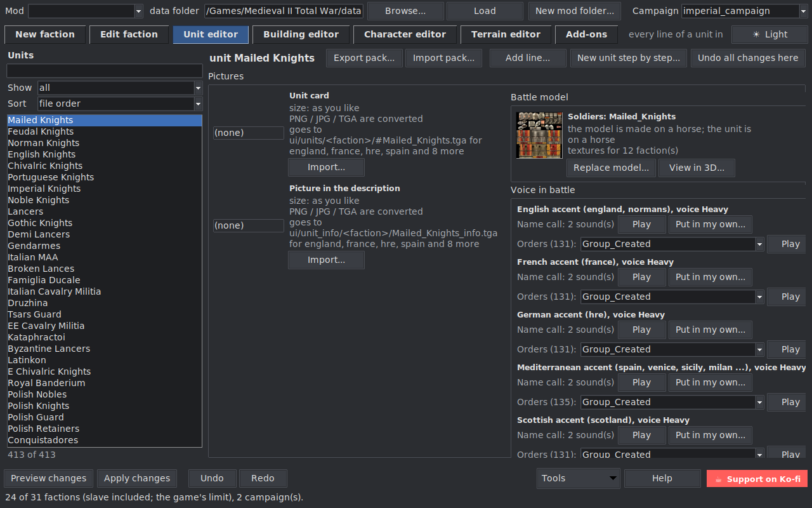This screenshot has width=812, height=508.
Task: Open the Add-ons tab
Action: click(x=586, y=34)
